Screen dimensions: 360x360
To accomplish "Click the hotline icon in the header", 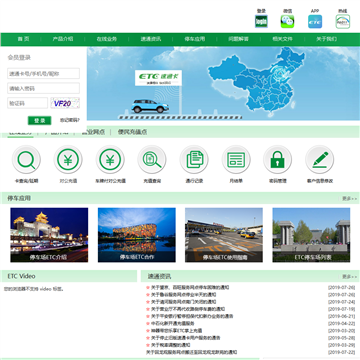I will click(x=343, y=22).
